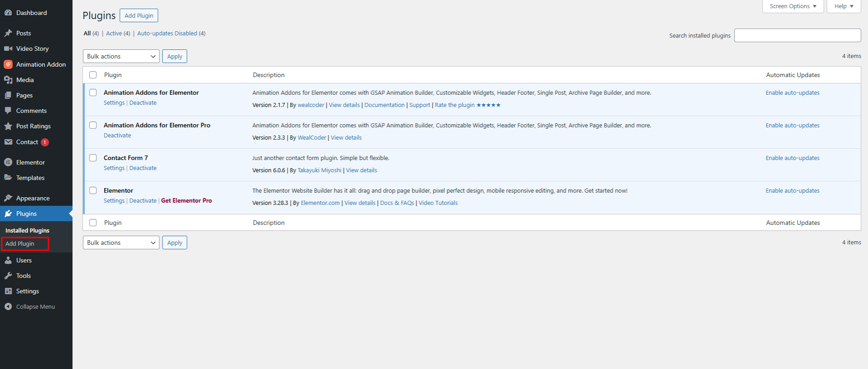Deactivate Animation Addons for Elementor Pro
868x369 pixels.
pyautogui.click(x=117, y=136)
